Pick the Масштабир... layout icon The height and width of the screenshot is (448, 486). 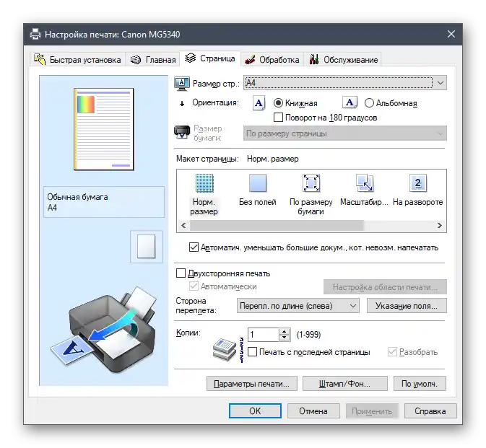pos(364,183)
